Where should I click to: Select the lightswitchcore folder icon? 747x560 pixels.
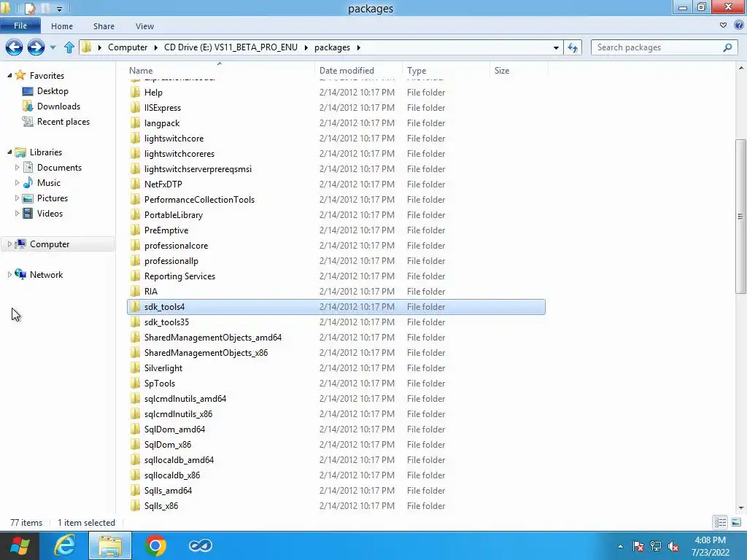coord(135,138)
